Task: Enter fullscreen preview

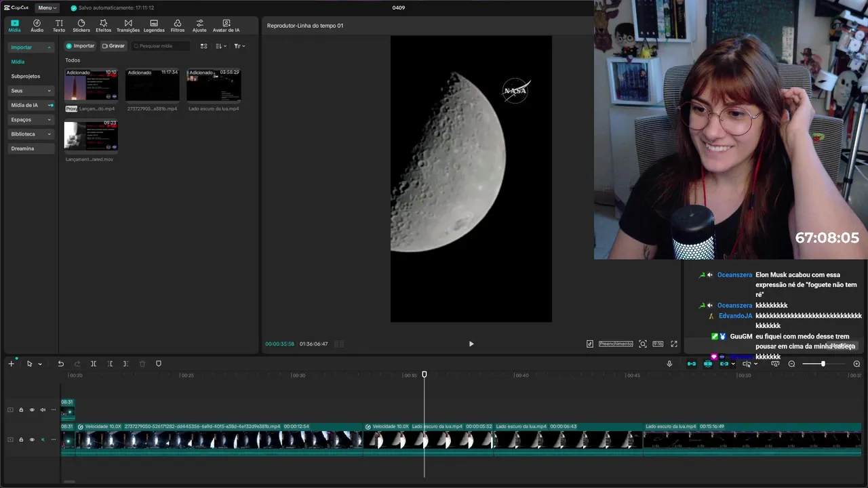Action: tap(674, 344)
